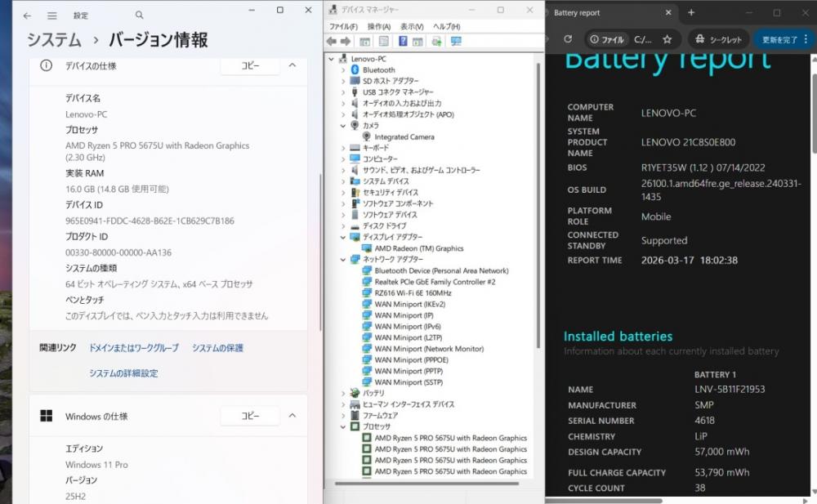Click the ファームウェア firmware category icon
The width and height of the screenshot is (817, 504).
[355, 416]
